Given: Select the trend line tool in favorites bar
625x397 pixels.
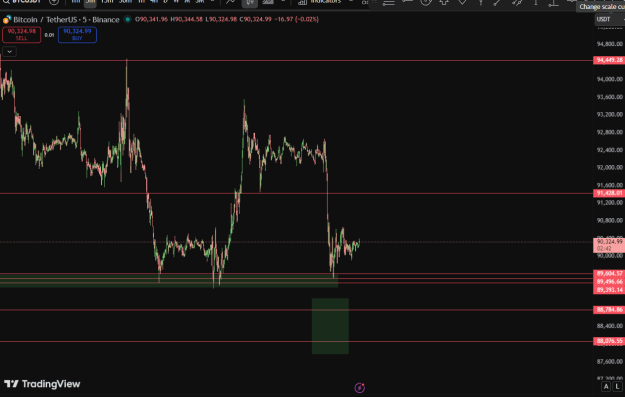Looking at the screenshot, I should click(x=497, y=3).
